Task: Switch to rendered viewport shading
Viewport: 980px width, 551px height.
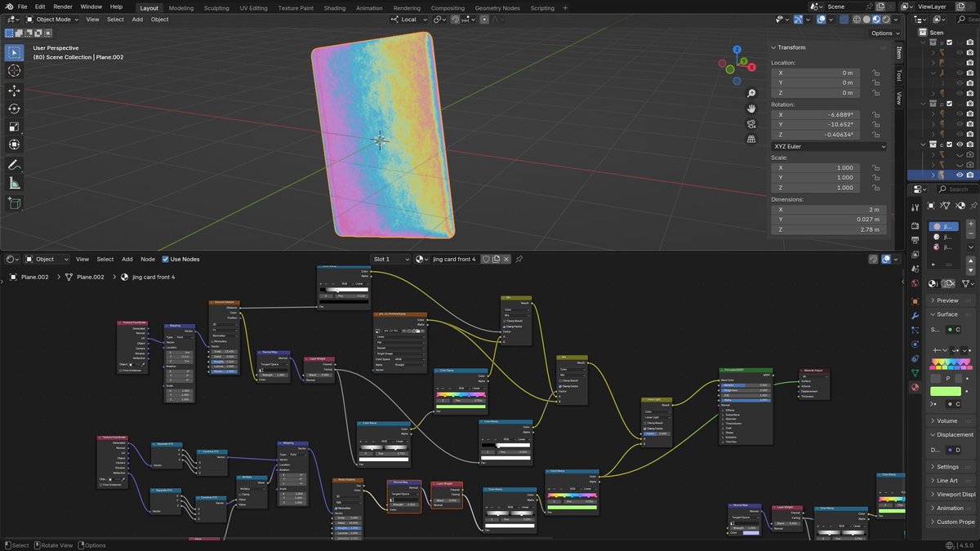Action: pyautogui.click(x=887, y=19)
